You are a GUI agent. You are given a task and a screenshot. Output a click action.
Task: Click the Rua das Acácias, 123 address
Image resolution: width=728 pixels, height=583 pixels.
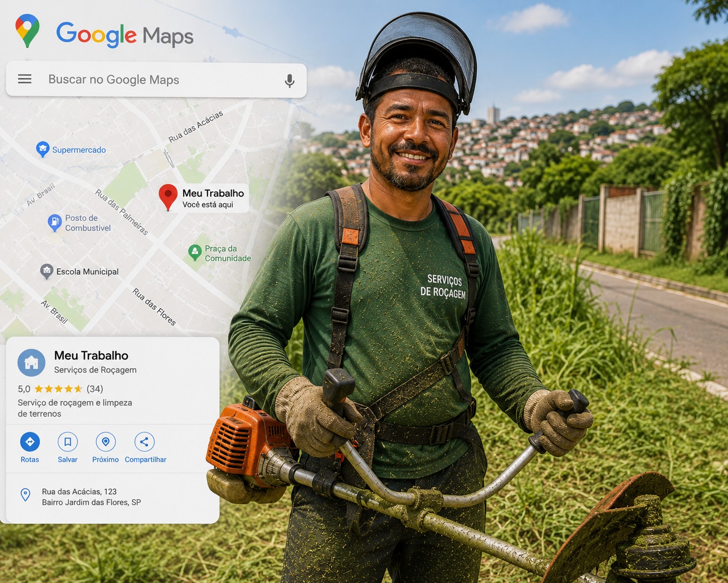(79, 492)
